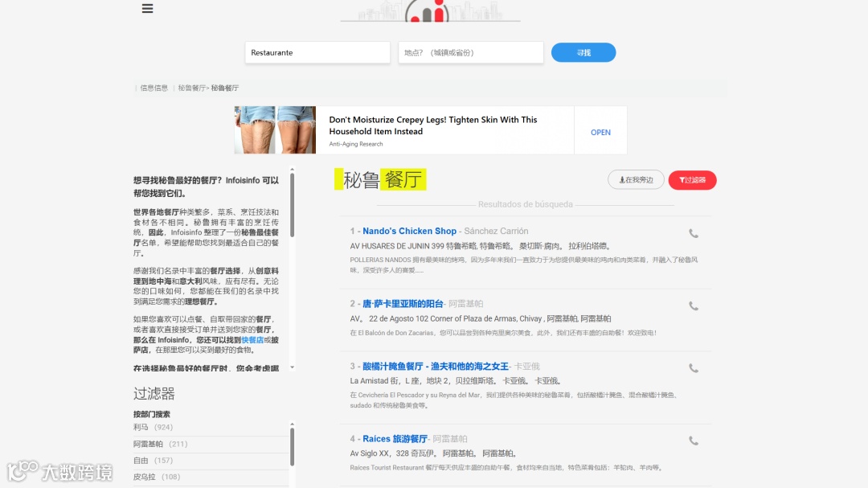Click phone icon for 酸橘汁腌鱼餐厅 listing

point(694,368)
